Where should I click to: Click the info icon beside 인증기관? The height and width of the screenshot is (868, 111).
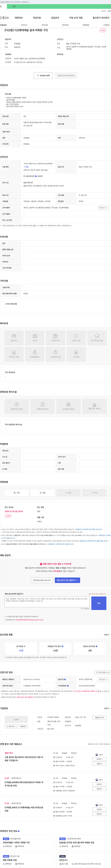[65, 679]
